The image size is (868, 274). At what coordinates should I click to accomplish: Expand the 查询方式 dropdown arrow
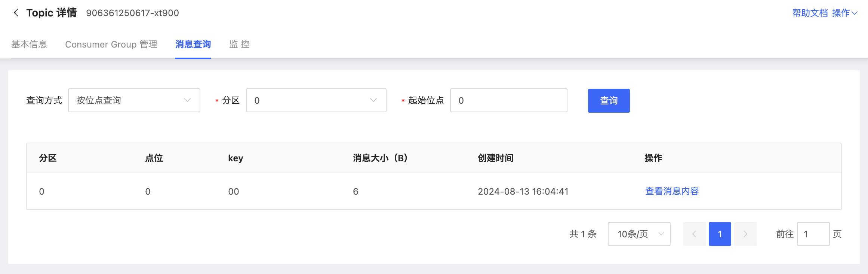(x=187, y=100)
